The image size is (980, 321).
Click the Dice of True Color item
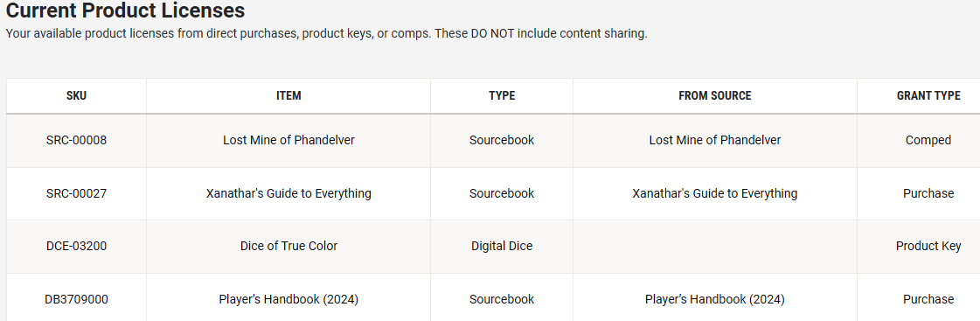coord(288,246)
